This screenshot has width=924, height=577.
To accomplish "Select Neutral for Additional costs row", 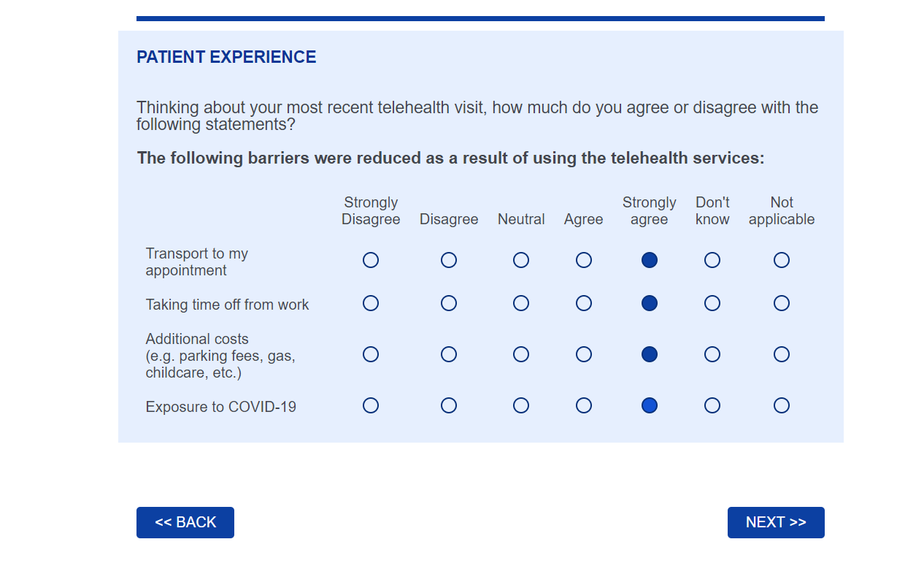I will (521, 354).
